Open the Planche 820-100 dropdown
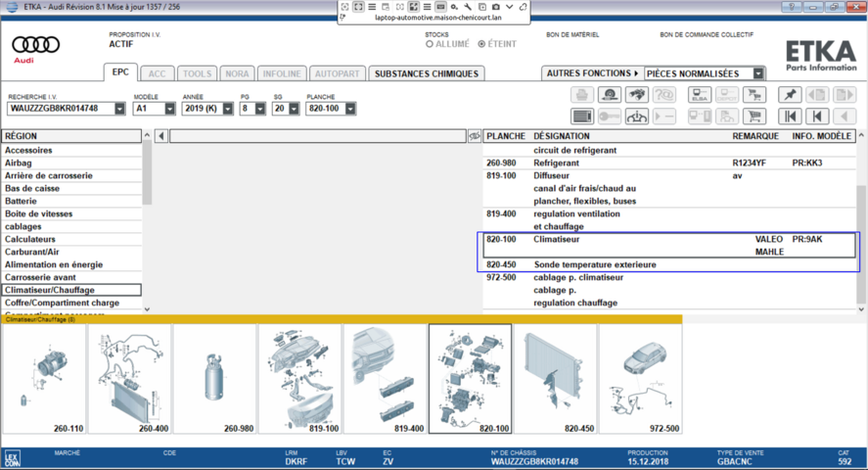 pyautogui.click(x=350, y=109)
